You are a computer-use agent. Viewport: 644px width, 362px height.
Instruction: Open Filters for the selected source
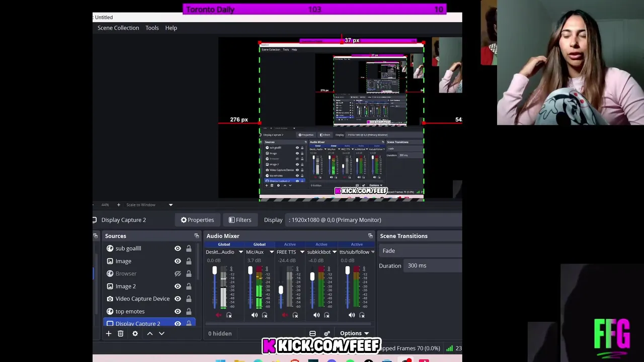point(240,220)
